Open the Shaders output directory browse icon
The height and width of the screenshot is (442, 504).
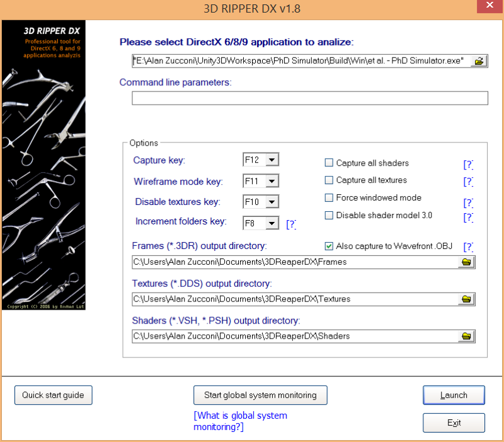click(x=466, y=336)
